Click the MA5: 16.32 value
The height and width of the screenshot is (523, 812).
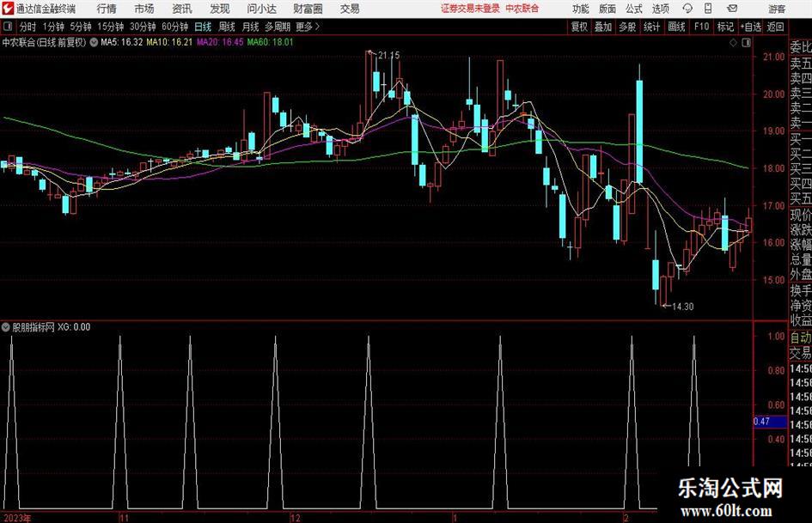tap(122, 42)
